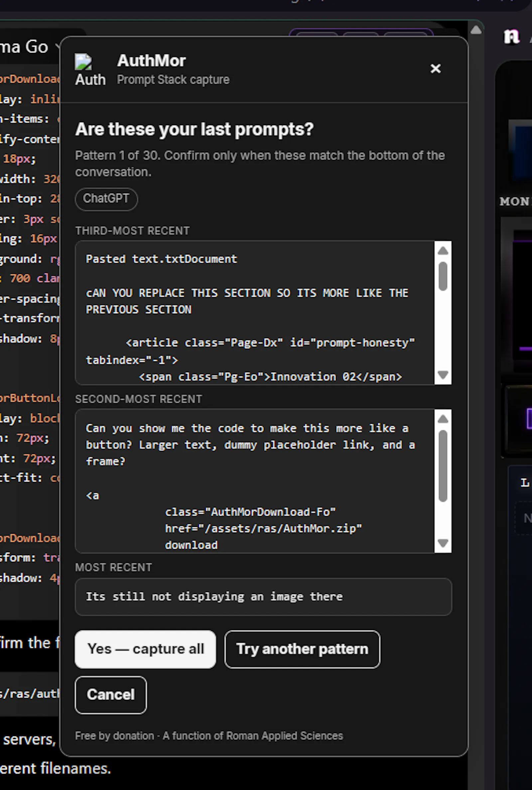Screen dimensions: 532x790
Task: Click the 'SECOND-MOST RECENT' label
Action: pyautogui.click(x=138, y=399)
